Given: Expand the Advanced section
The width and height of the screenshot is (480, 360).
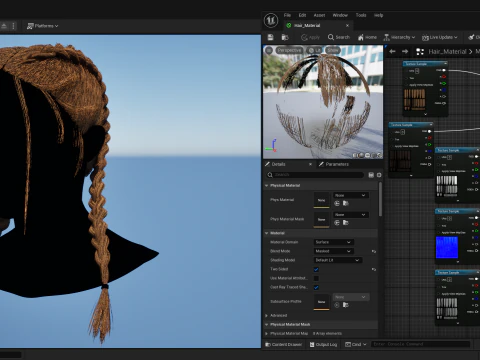Looking at the screenshot, I should pos(267,316).
